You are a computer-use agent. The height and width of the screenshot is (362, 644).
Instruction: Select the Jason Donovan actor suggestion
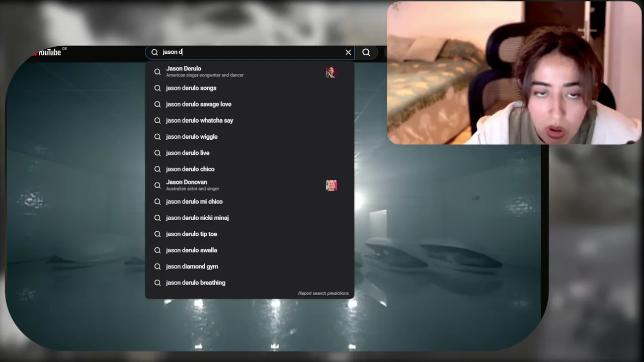250,185
